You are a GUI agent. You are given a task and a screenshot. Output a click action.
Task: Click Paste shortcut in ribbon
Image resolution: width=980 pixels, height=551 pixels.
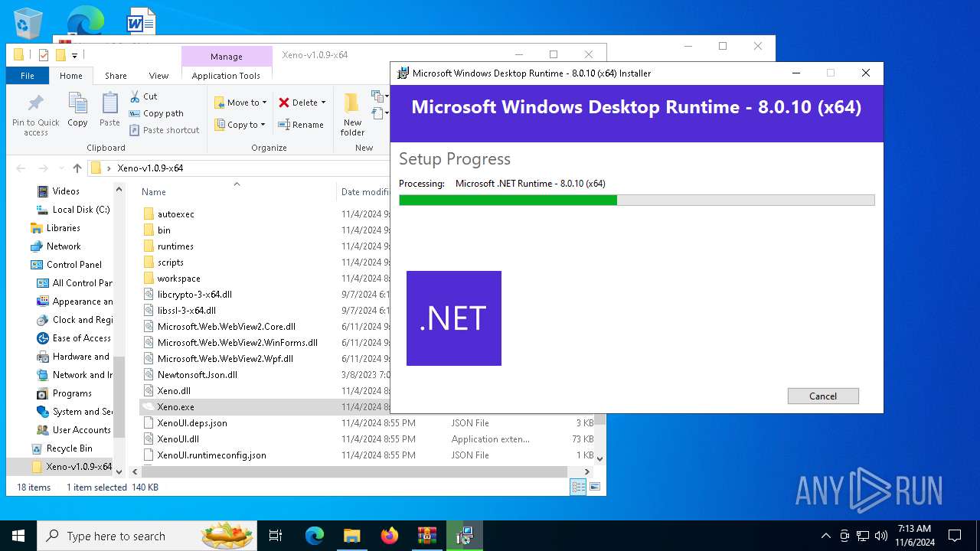(x=164, y=130)
